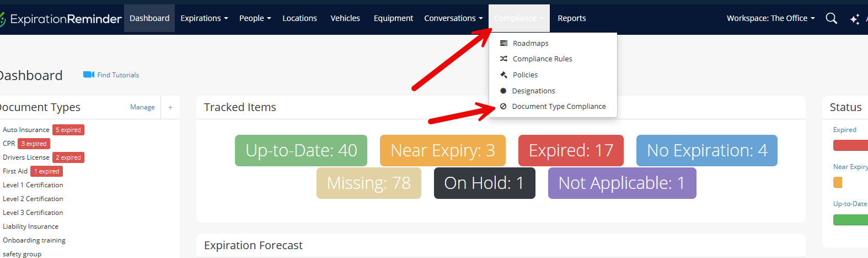Open the AI sparkle assistant icon
Viewport: 868px width, 258px height.
tap(854, 19)
